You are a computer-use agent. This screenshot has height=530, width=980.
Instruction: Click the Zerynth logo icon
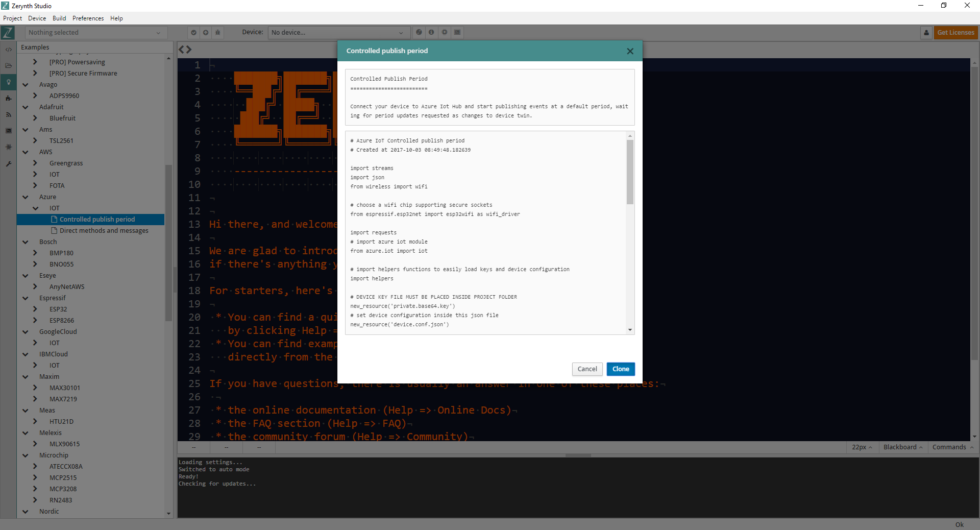pyautogui.click(x=8, y=33)
